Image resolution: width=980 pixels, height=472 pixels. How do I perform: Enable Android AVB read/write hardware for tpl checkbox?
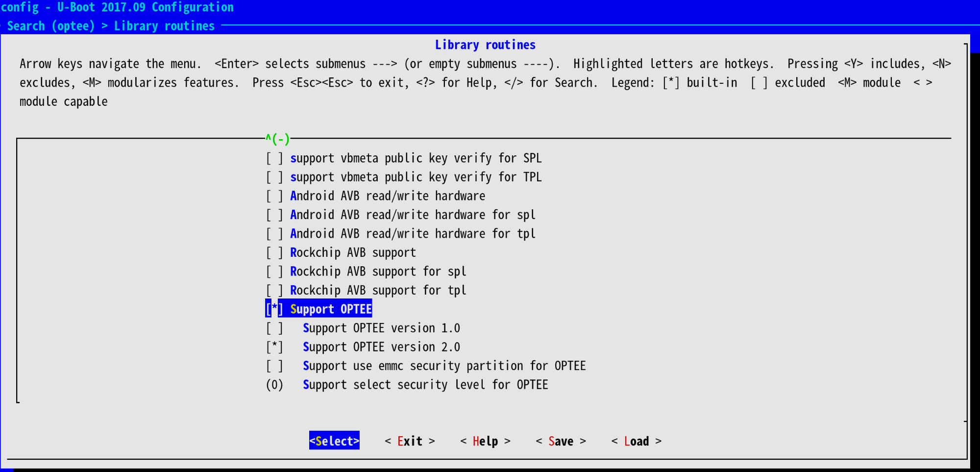pyautogui.click(x=274, y=234)
